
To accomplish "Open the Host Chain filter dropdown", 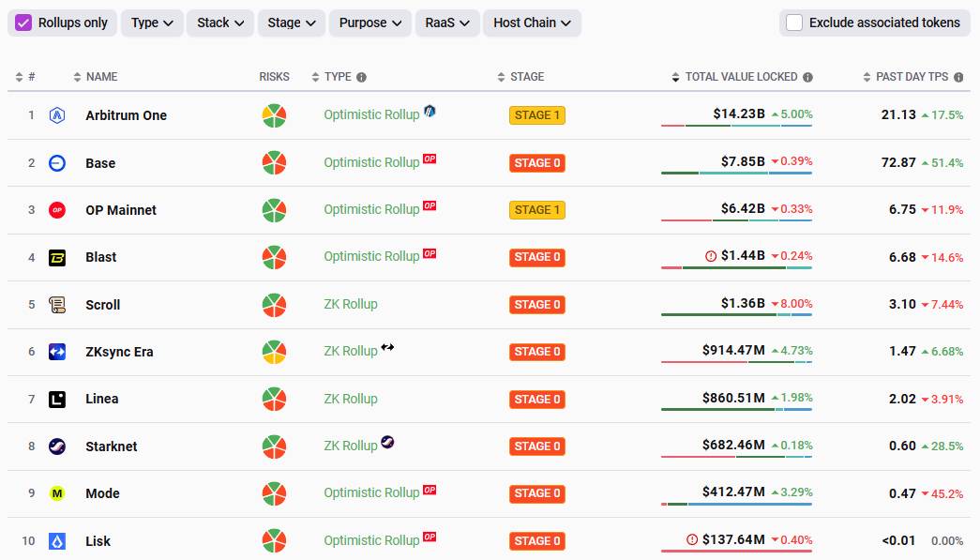I will 532,23.
